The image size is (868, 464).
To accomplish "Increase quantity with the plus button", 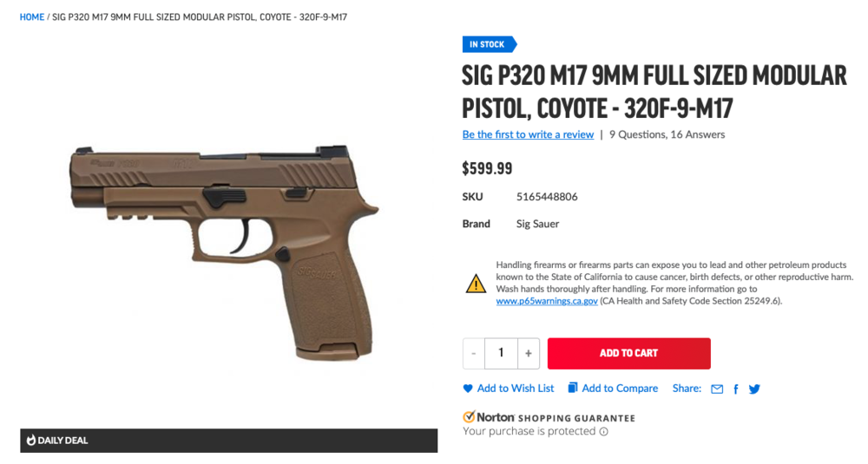I will [x=529, y=353].
